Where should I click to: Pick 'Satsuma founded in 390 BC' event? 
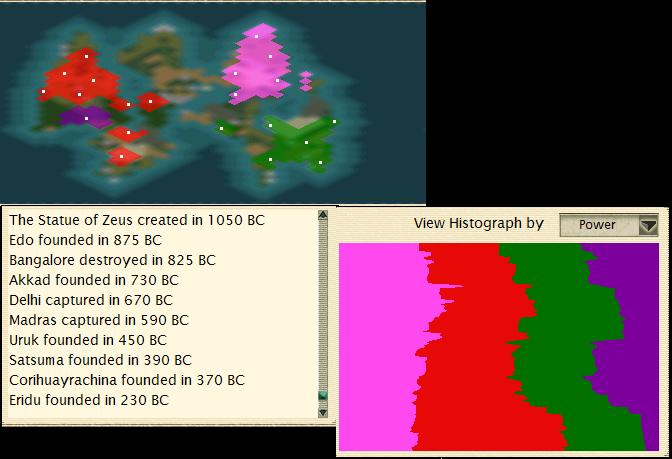99,360
